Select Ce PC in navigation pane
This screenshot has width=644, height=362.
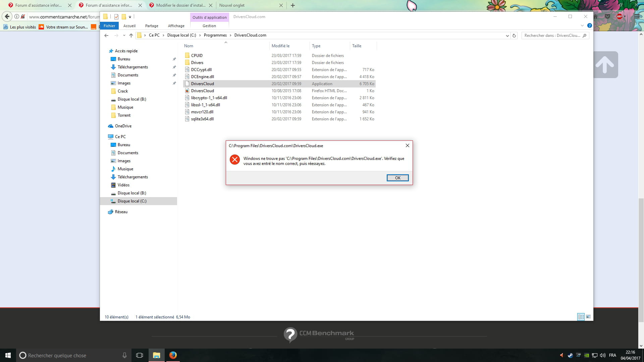pos(120,137)
